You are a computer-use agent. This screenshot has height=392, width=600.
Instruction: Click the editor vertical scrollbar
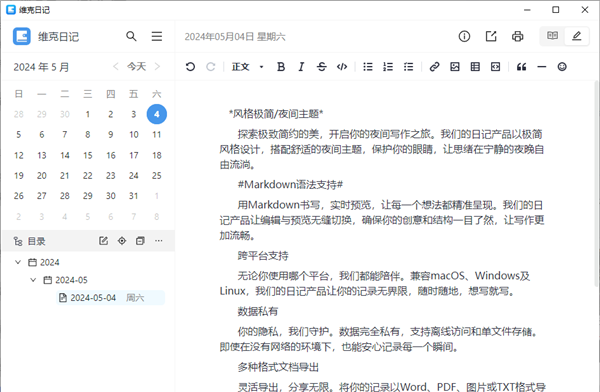pyautogui.click(x=596, y=184)
